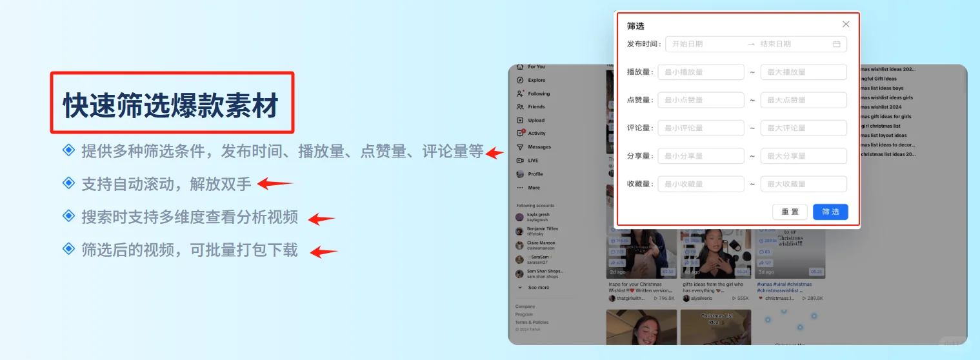This screenshot has width=980, height=360.
Task: Select the 'list layout ideas' suggestion
Action: pos(883,135)
